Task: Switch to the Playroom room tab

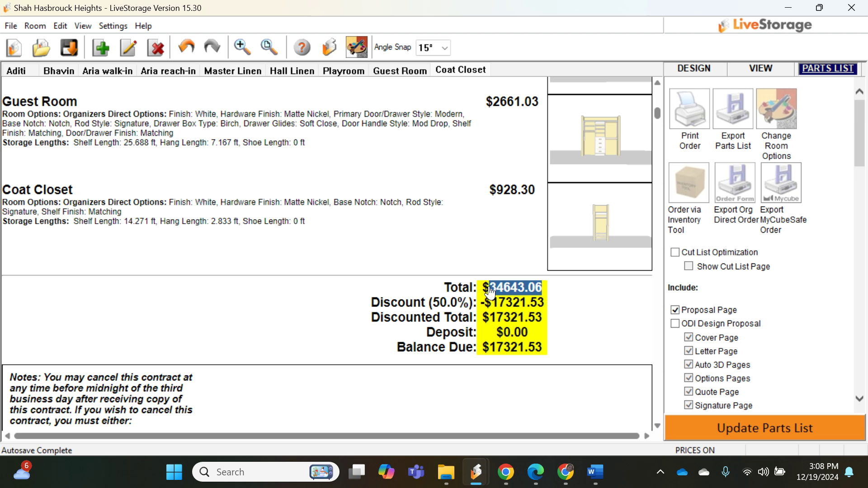Action: 343,71
